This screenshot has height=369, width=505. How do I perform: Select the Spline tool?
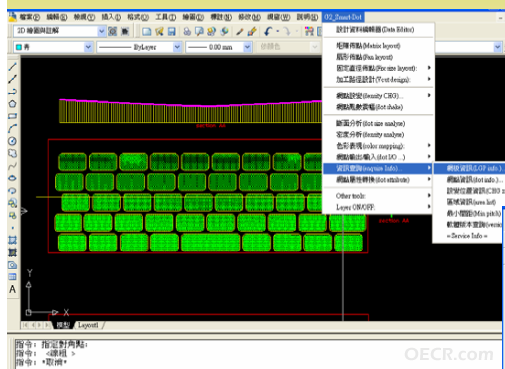click(12, 166)
